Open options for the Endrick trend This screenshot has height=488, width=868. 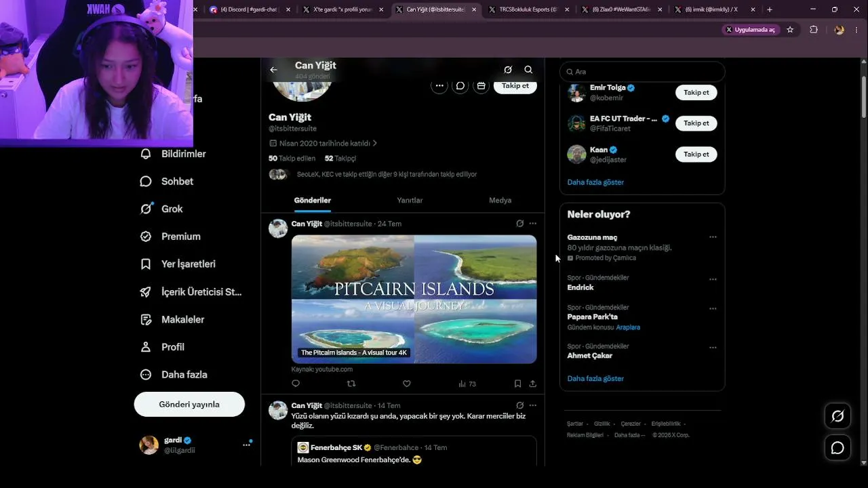click(713, 279)
